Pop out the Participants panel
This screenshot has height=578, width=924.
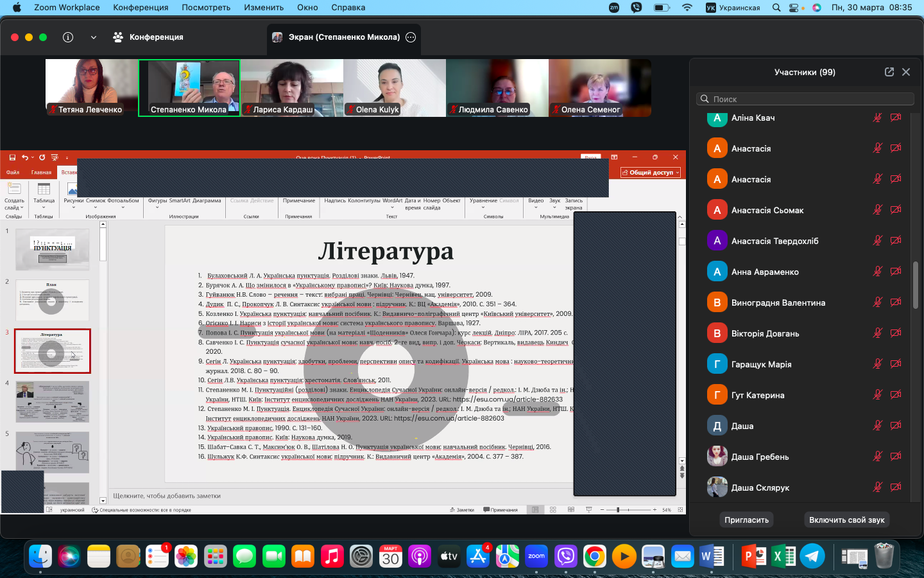[889, 72]
